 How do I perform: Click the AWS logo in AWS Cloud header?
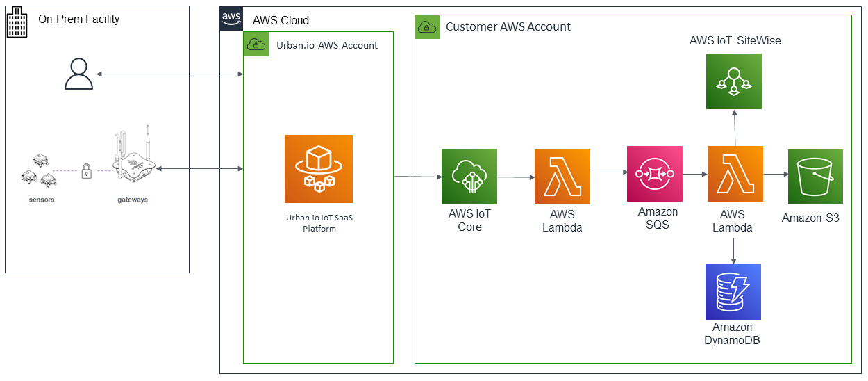(232, 19)
